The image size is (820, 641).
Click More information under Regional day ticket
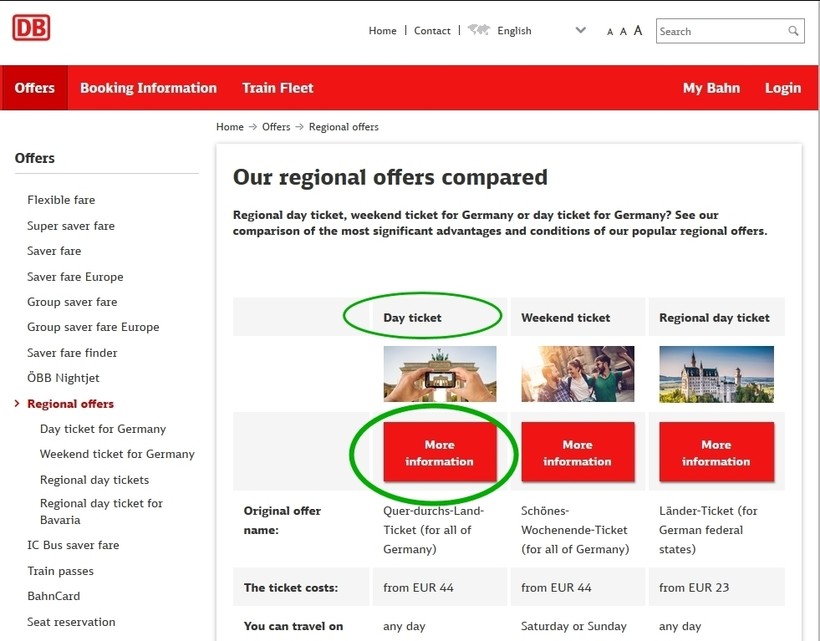click(716, 453)
